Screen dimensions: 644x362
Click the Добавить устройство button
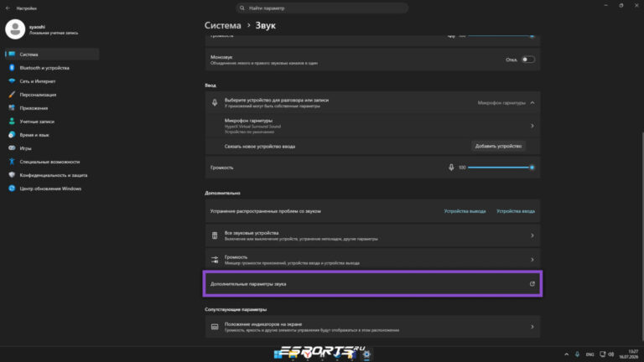click(498, 146)
